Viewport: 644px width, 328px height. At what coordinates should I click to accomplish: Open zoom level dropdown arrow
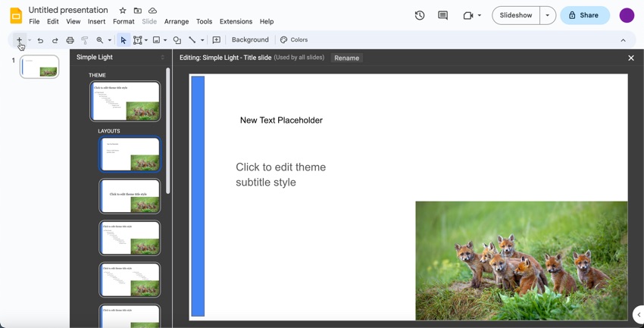110,40
